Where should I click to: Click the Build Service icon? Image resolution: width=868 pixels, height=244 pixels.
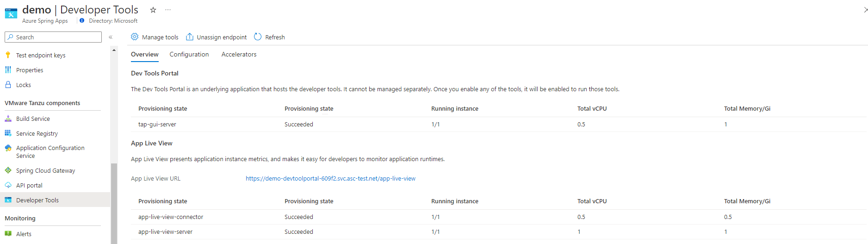point(8,119)
